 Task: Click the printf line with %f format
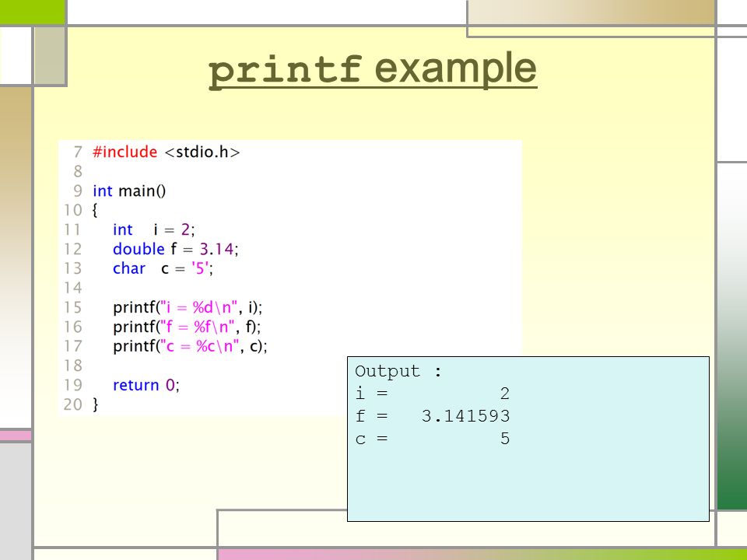tap(187, 327)
